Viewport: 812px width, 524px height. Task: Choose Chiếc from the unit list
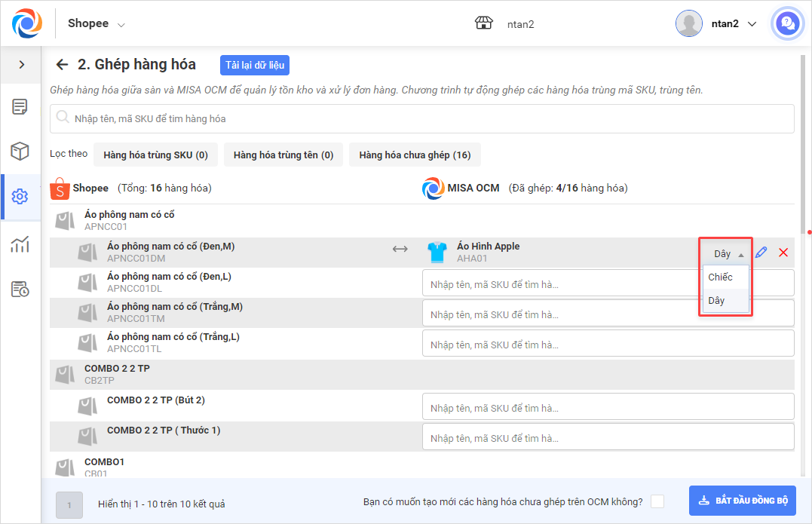721,277
